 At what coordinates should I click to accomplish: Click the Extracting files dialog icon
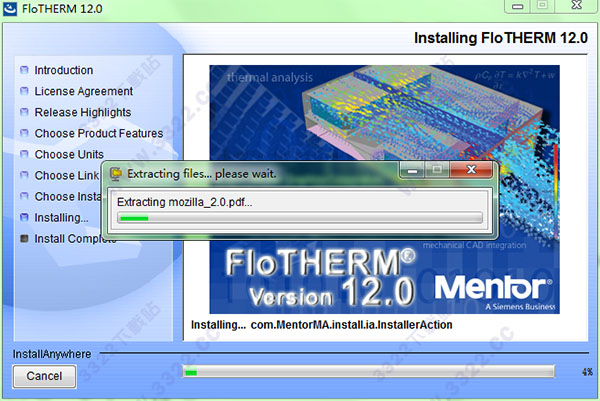coord(116,174)
